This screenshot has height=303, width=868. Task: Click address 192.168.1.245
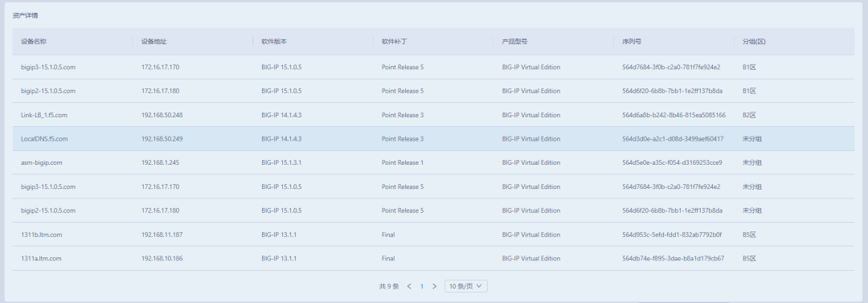point(161,163)
